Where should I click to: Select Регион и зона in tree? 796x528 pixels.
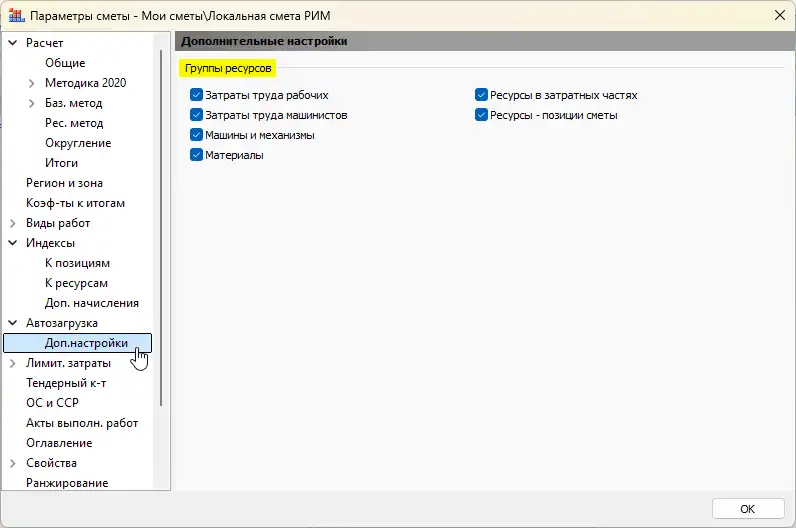pos(64,183)
